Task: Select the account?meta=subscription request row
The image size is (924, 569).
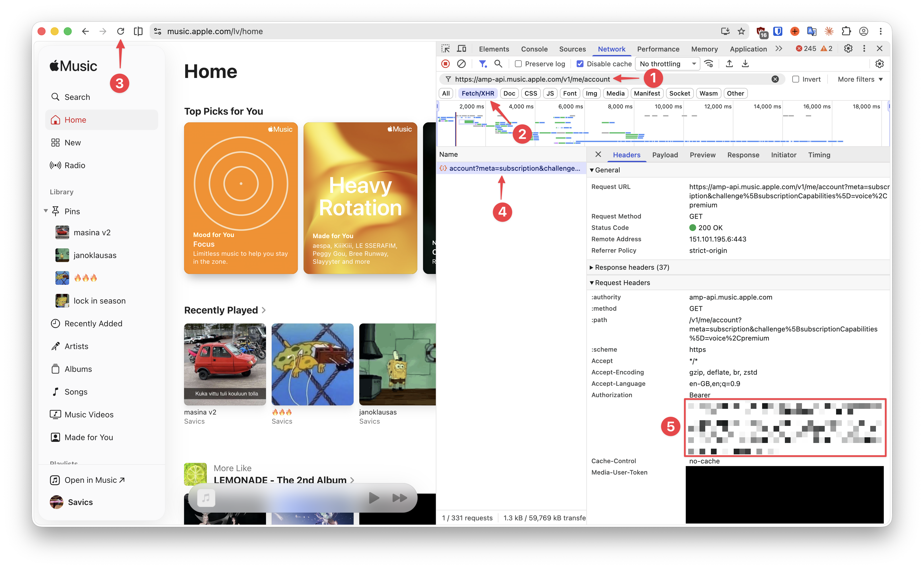Action: [x=511, y=169]
